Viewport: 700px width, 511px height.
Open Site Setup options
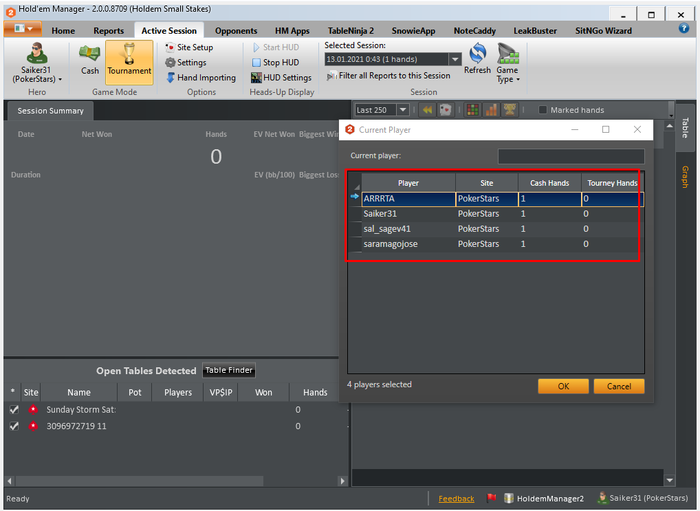click(189, 47)
